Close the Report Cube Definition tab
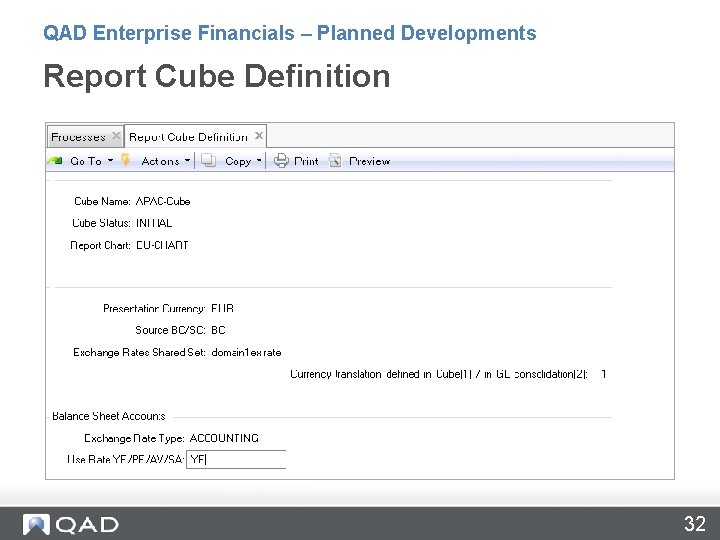The image size is (720, 540). click(x=259, y=135)
